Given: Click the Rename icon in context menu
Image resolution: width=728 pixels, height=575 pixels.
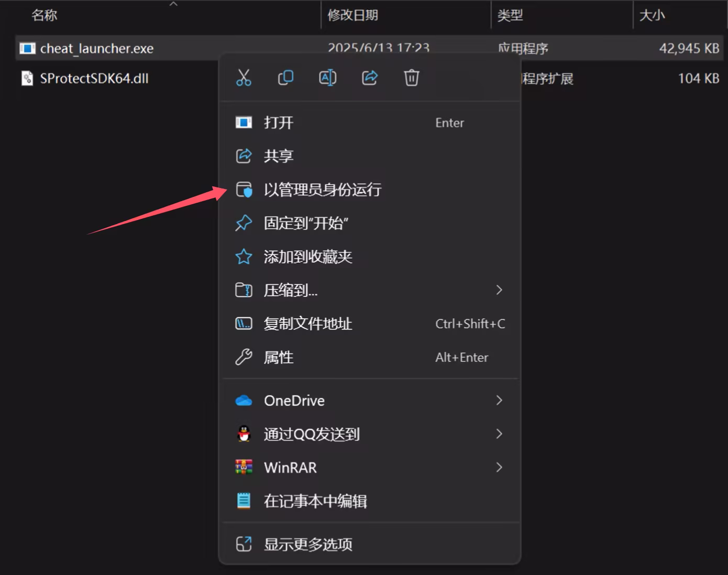Looking at the screenshot, I should tap(327, 78).
